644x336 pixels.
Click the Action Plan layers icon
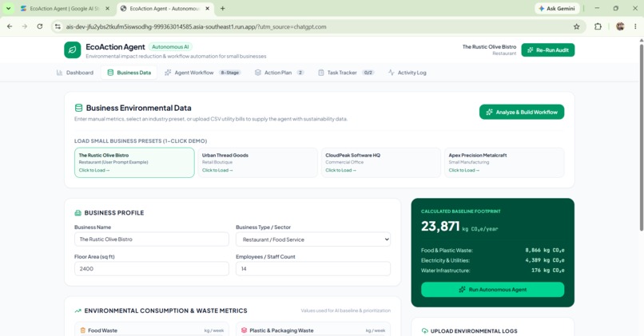pyautogui.click(x=257, y=73)
